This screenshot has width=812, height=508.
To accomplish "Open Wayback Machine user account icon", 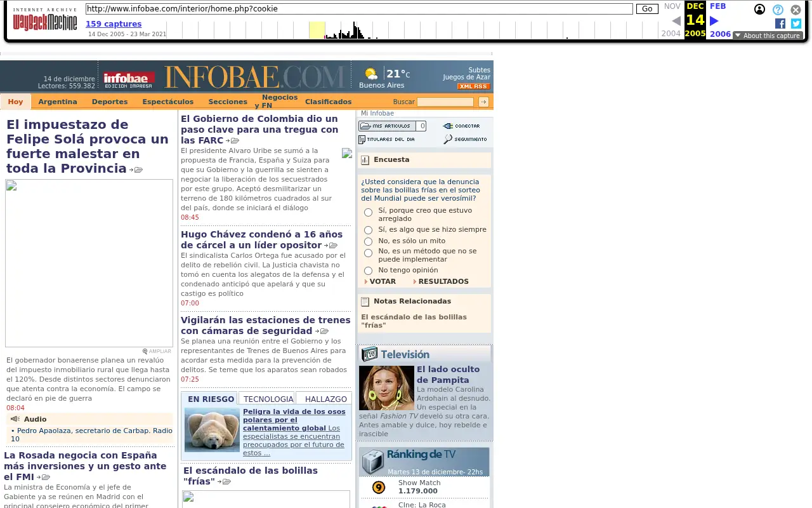I will tap(759, 10).
